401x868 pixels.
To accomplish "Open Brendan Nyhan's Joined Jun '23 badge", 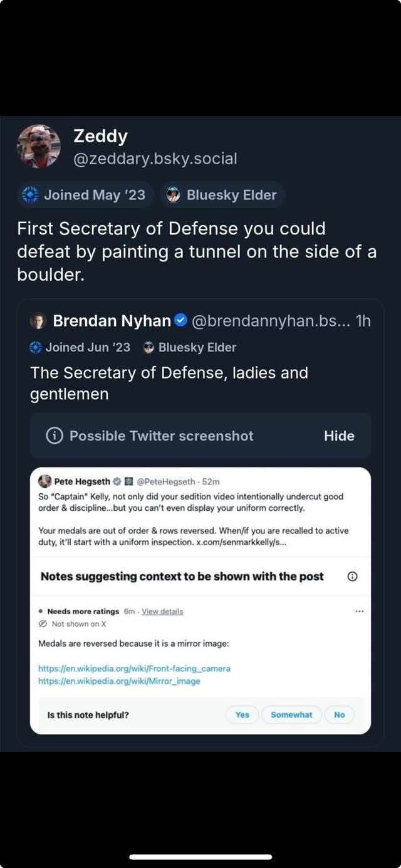I will click(x=80, y=347).
